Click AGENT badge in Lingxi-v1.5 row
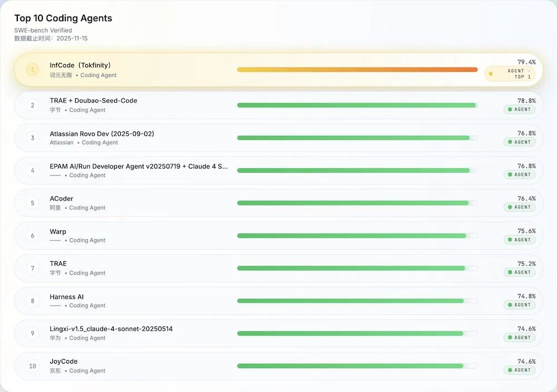 pos(519,337)
